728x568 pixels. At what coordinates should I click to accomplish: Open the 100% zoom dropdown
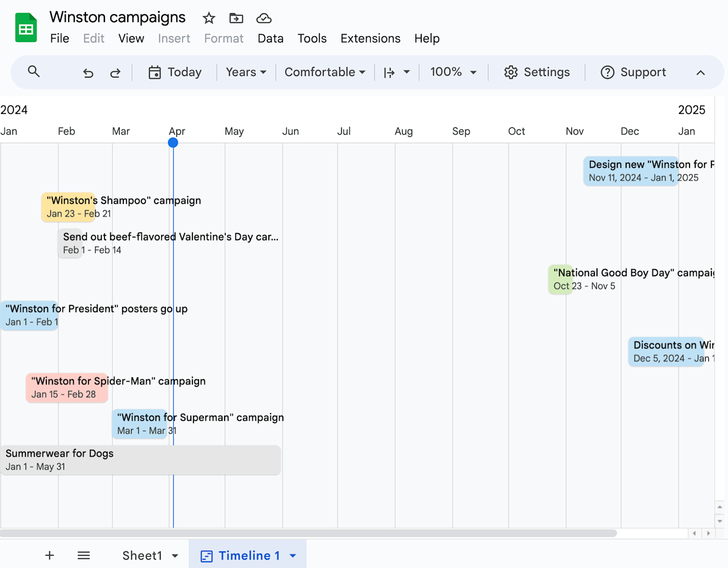[453, 72]
